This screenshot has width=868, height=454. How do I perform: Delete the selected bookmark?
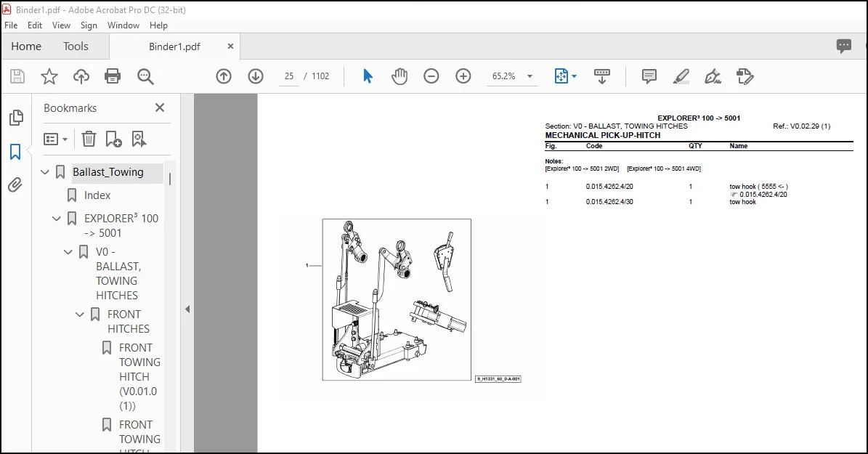tap(89, 139)
